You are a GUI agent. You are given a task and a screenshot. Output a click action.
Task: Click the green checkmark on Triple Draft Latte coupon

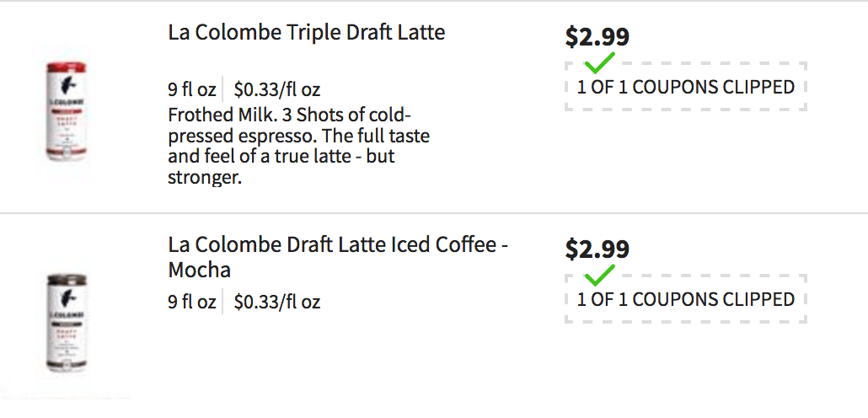[x=600, y=63]
